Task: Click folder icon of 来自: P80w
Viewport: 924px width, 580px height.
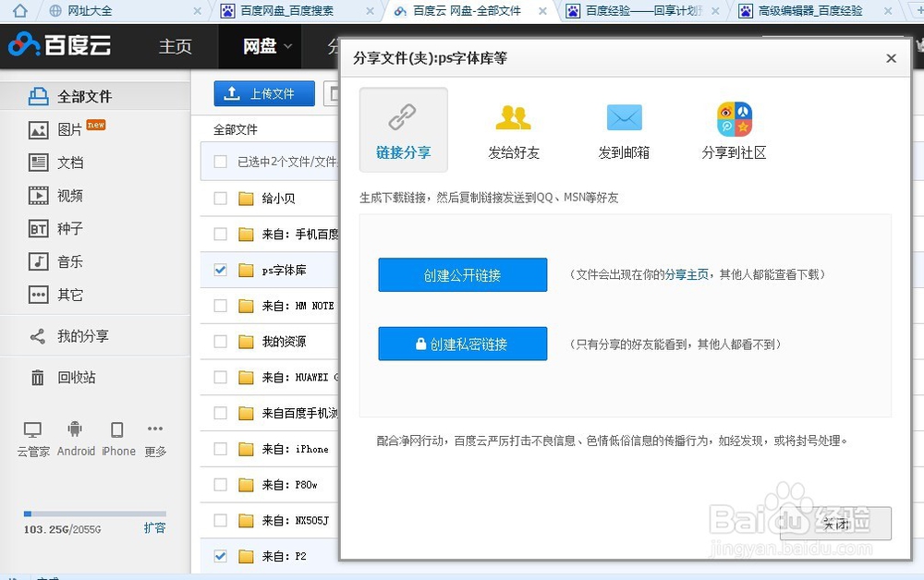Action: click(246, 485)
